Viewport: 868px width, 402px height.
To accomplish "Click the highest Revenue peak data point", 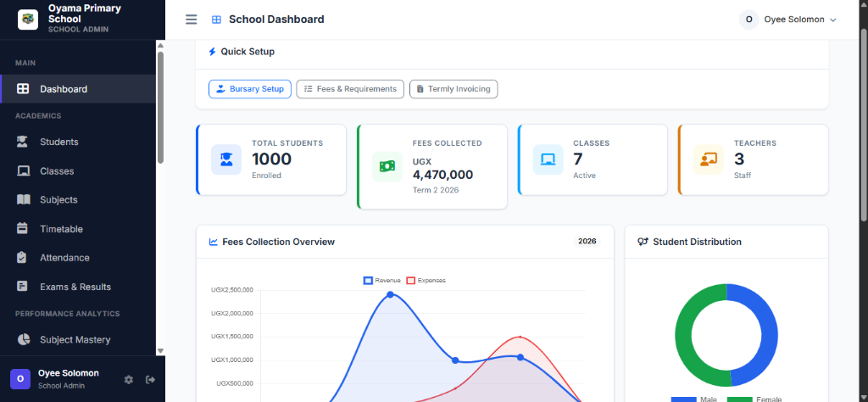I will 390,294.
